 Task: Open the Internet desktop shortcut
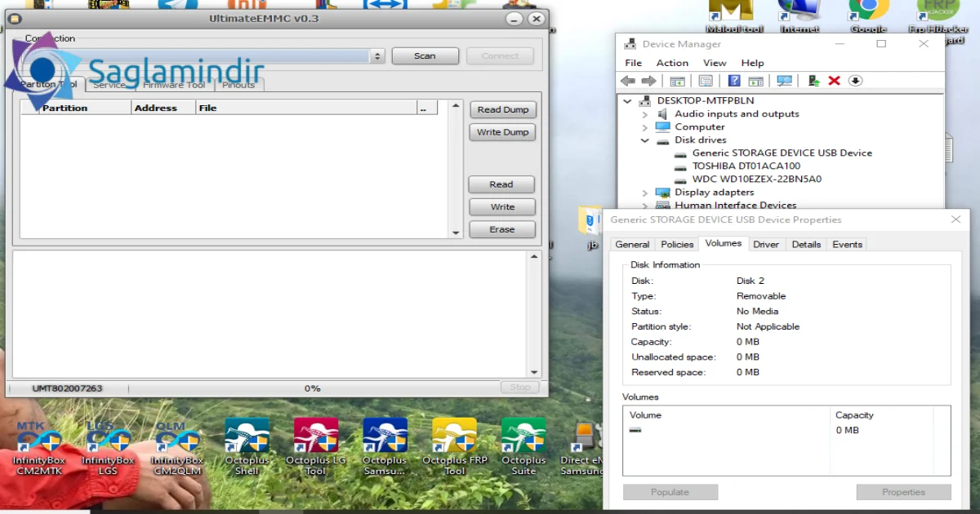pos(800,16)
